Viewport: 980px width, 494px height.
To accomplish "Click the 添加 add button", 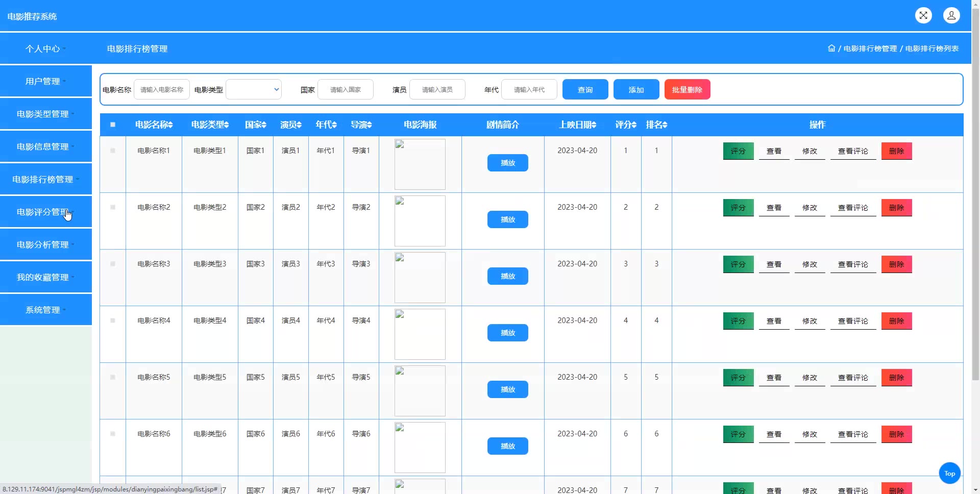I will pos(636,89).
